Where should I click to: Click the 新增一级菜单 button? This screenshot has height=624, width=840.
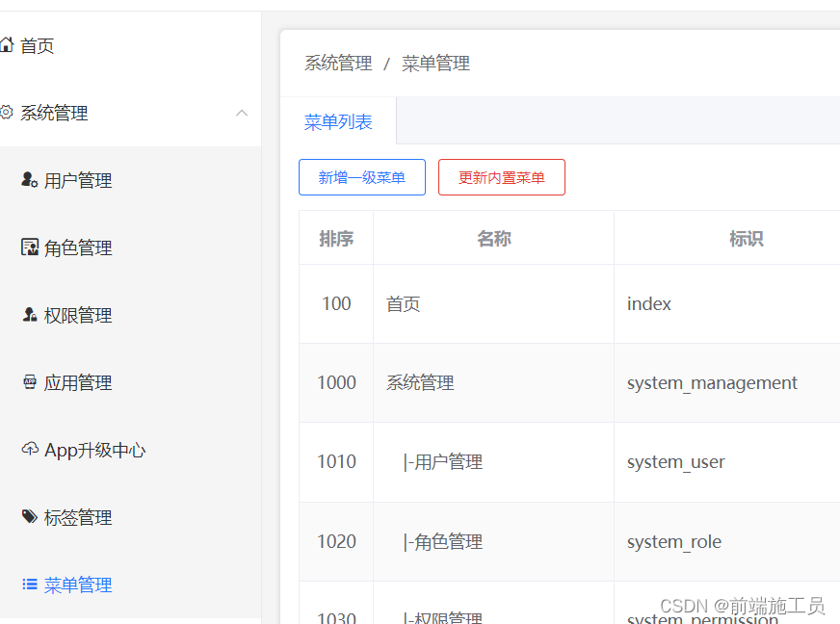coord(362,177)
